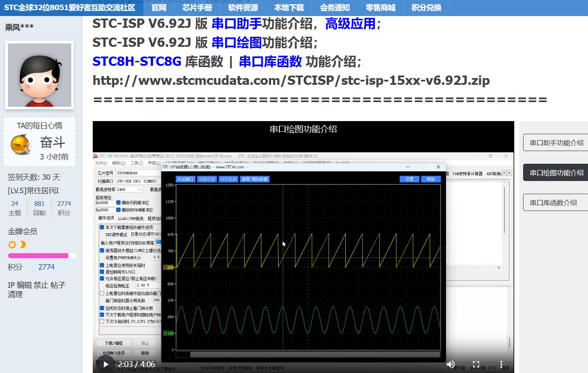The width and height of the screenshot is (588, 373).
Task: Click the plot window horizontal scrollbar
Action: (308, 354)
